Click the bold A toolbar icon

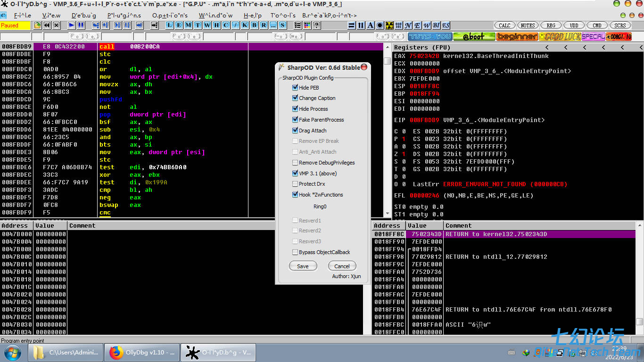click(371, 25)
